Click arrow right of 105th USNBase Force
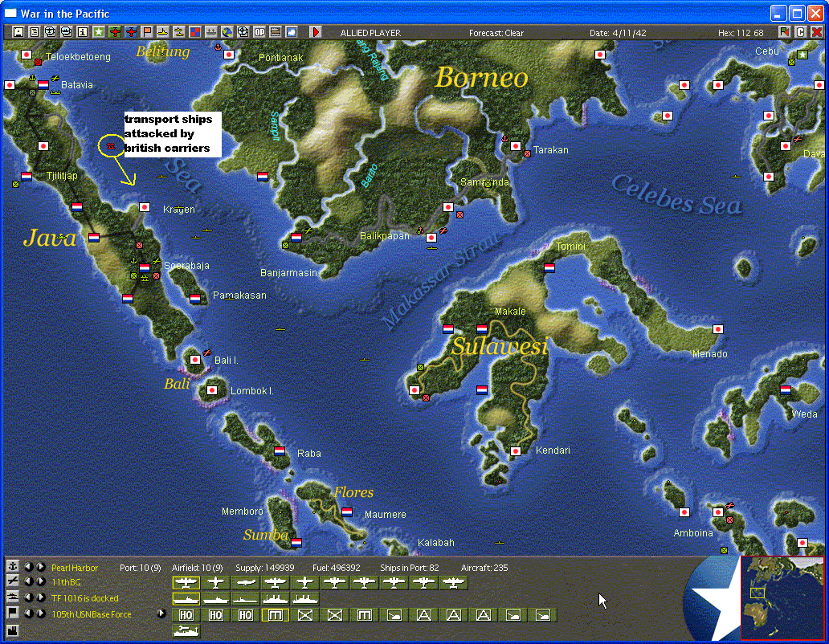 coord(161,613)
